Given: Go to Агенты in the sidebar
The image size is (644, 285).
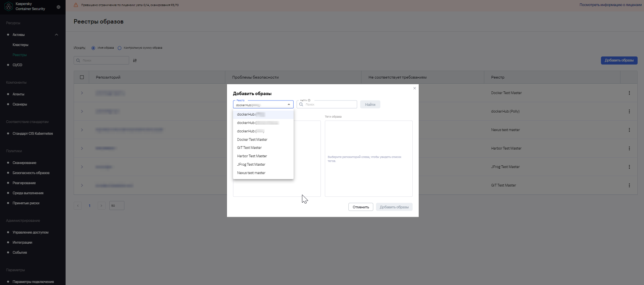Looking at the screenshot, I should [x=18, y=94].
